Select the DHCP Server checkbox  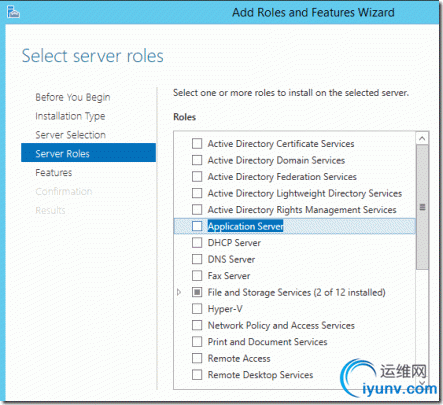click(x=197, y=243)
